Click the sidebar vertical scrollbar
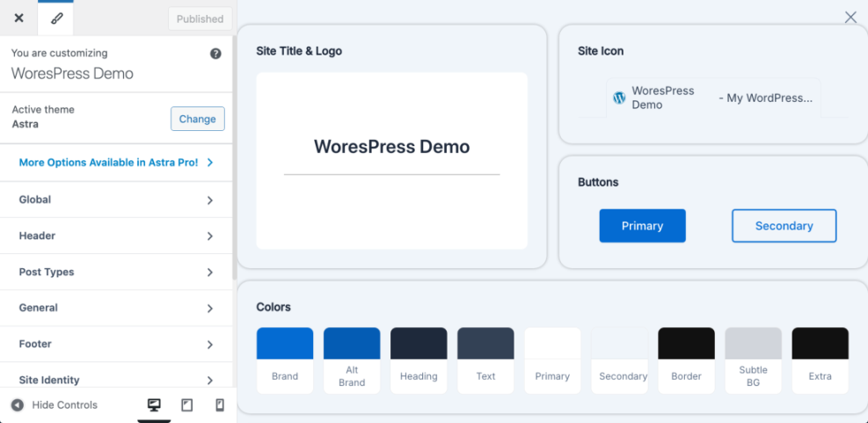The width and height of the screenshot is (868, 423). 235,157
